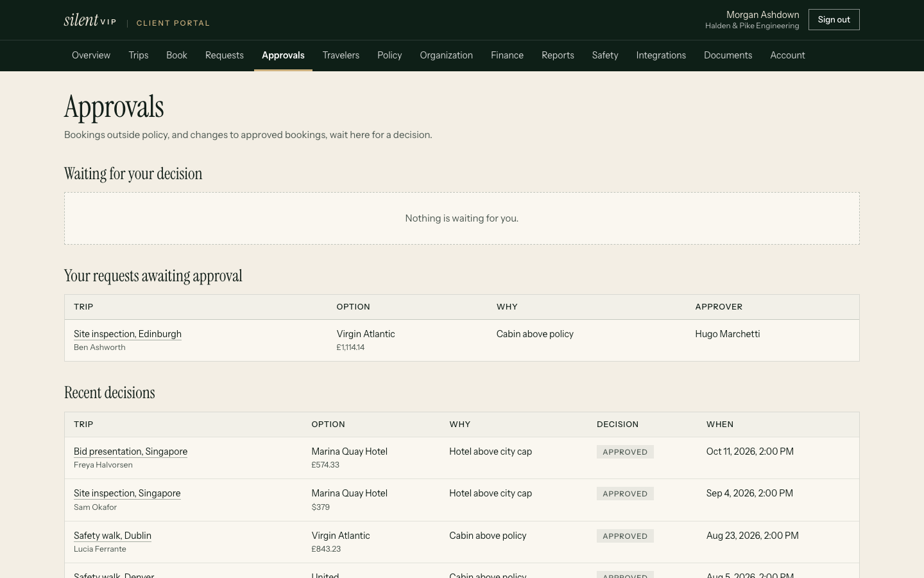This screenshot has width=924, height=578.
Task: Click the 'Virgin Atlantic' option for Dublin
Action: 341,536
